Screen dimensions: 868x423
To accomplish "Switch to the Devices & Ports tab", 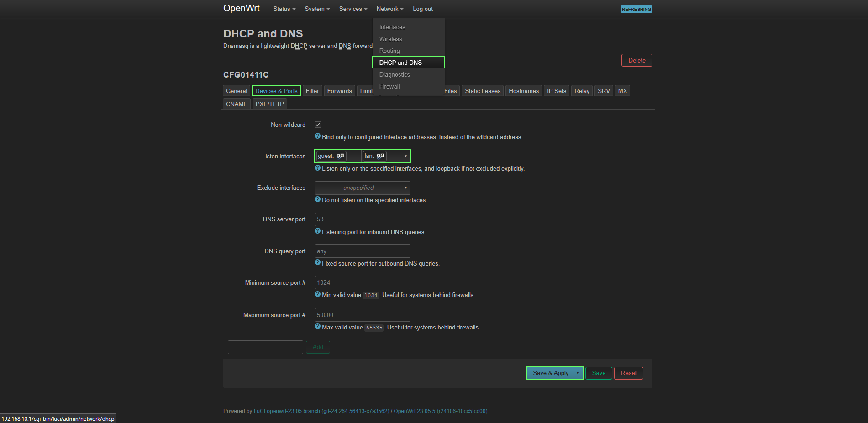I will [x=276, y=91].
